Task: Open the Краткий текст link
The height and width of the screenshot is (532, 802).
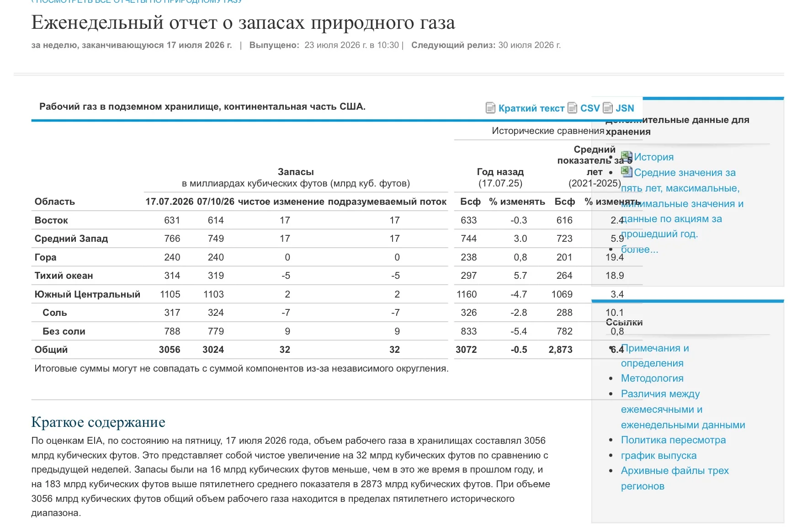Action: (531, 108)
